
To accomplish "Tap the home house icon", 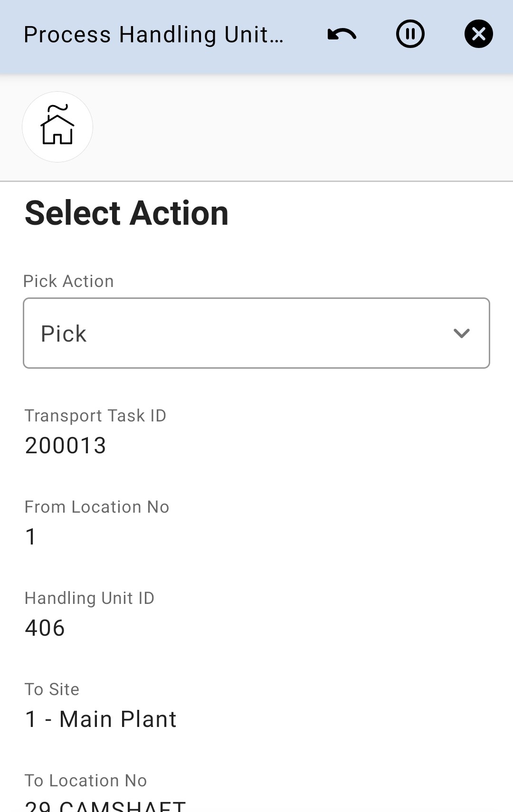I will click(x=57, y=127).
